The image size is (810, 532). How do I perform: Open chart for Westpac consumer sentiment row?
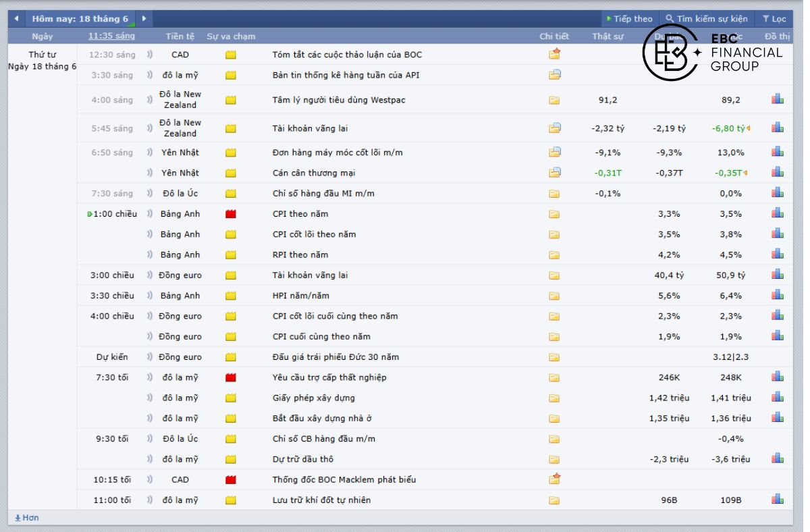[778, 99]
